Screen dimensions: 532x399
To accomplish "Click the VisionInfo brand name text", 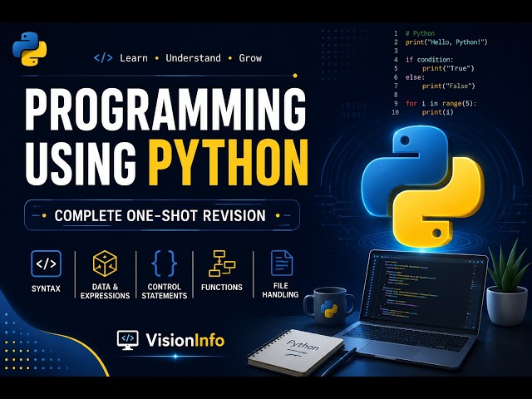I will click(185, 340).
